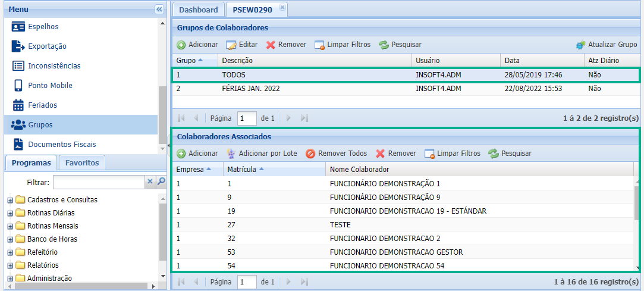644x291 pixels.
Task: Click page number field in collaborators pager
Action: click(247, 281)
